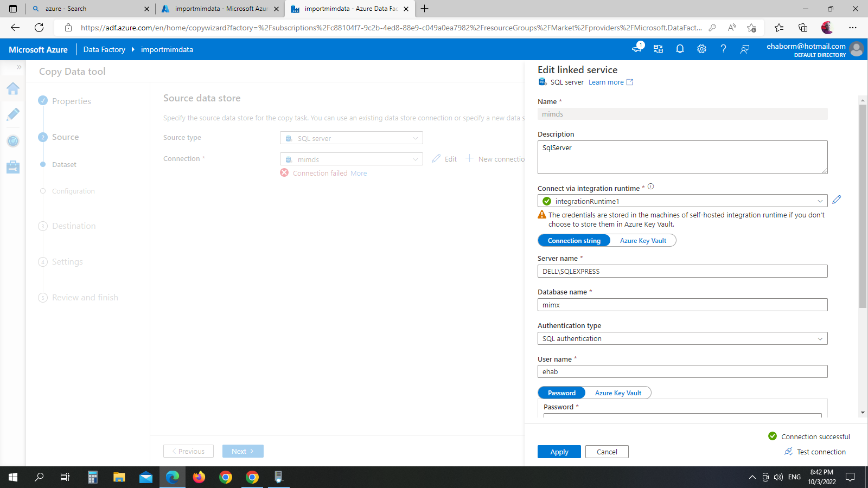The image size is (868, 488).
Task: Open browser settings and more menu
Action: click(x=853, y=28)
